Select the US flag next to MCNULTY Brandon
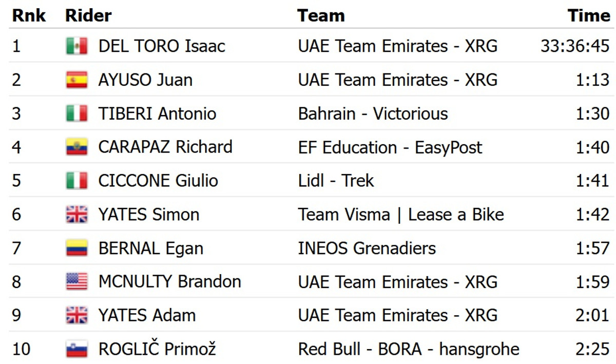The image size is (616, 364). pos(76,282)
